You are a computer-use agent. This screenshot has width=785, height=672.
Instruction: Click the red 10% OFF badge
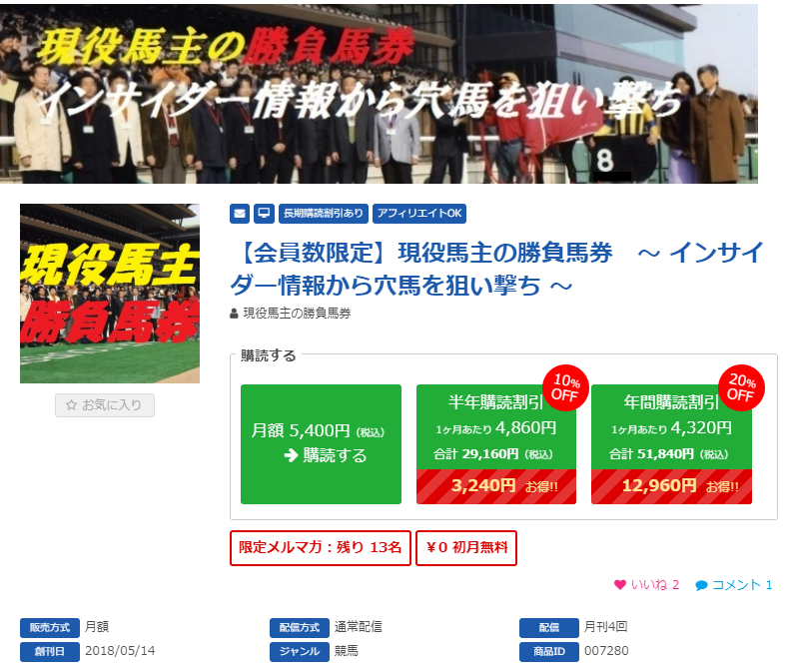click(565, 387)
